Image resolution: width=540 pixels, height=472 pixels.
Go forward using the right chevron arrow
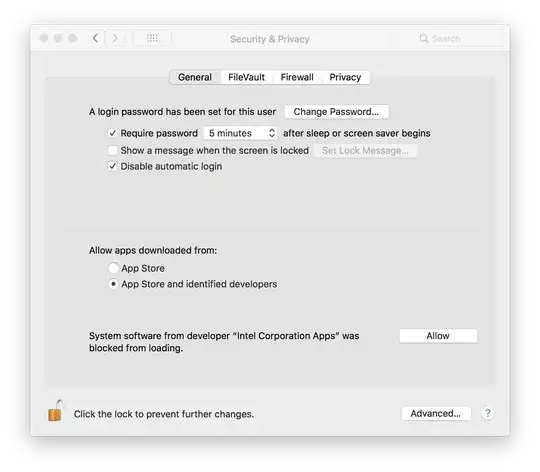point(115,38)
